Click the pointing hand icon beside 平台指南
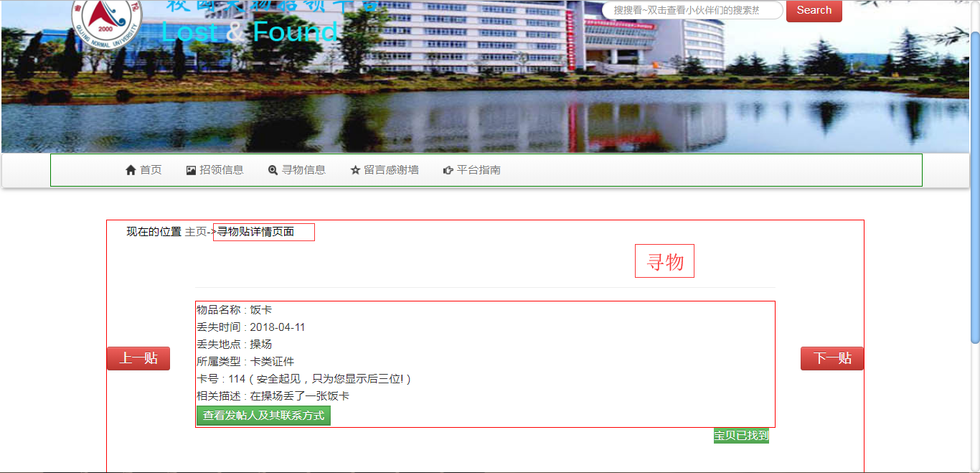980x473 pixels. pos(448,170)
